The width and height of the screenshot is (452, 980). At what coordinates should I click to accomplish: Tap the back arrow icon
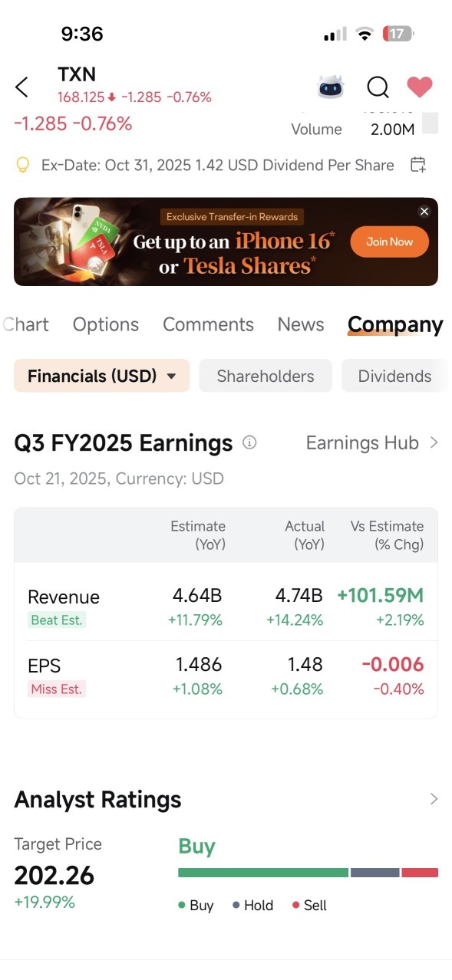point(21,87)
